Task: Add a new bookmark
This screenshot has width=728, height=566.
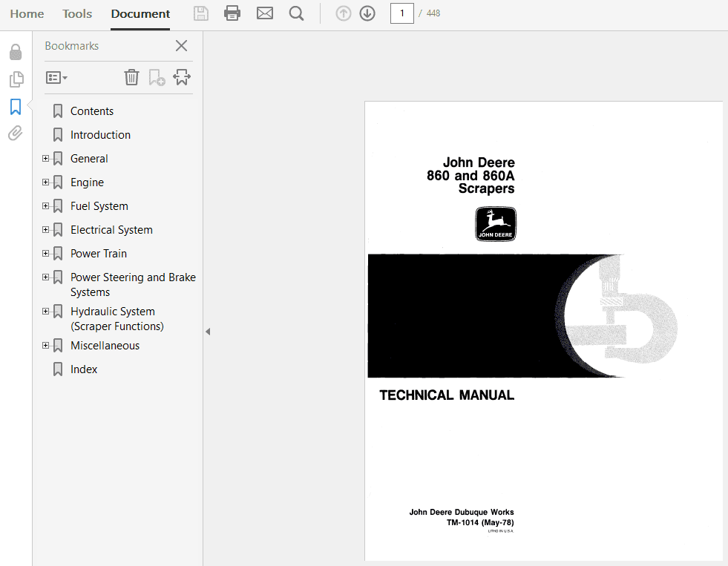Action: (x=157, y=77)
